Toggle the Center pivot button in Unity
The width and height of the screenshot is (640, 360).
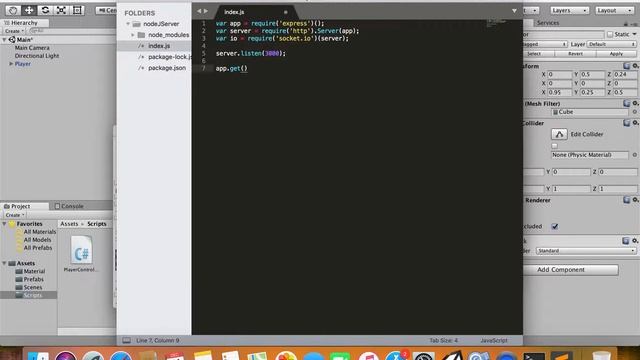coord(107,10)
